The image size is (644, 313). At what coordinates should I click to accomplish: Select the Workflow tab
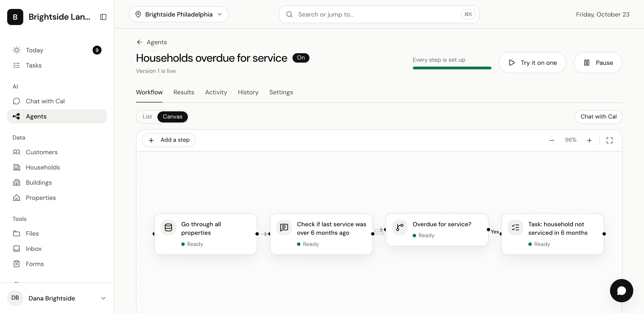click(149, 92)
